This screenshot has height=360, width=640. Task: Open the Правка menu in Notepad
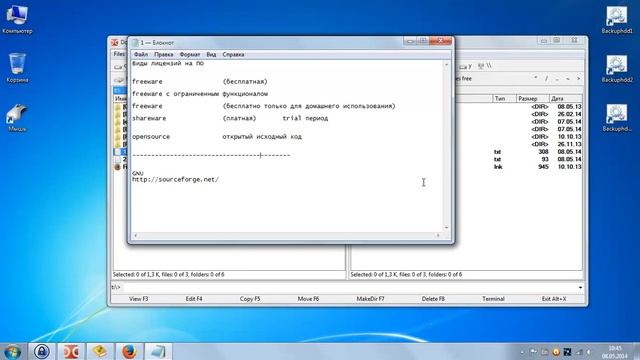[164, 54]
